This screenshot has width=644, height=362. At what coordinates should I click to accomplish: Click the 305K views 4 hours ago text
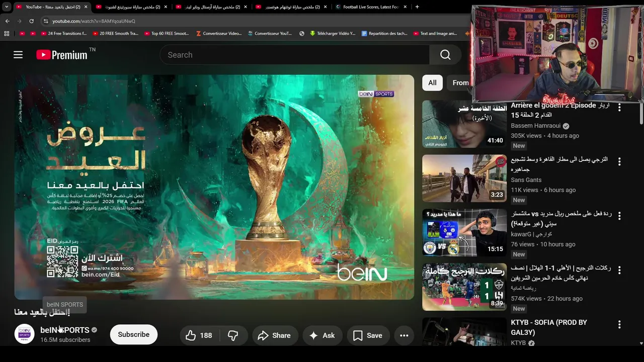pyautogui.click(x=545, y=136)
